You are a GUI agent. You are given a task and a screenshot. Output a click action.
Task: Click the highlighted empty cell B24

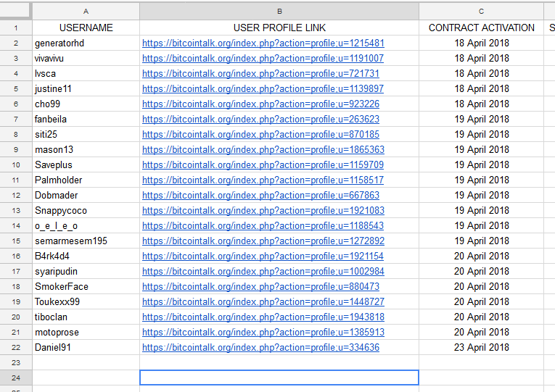click(279, 378)
